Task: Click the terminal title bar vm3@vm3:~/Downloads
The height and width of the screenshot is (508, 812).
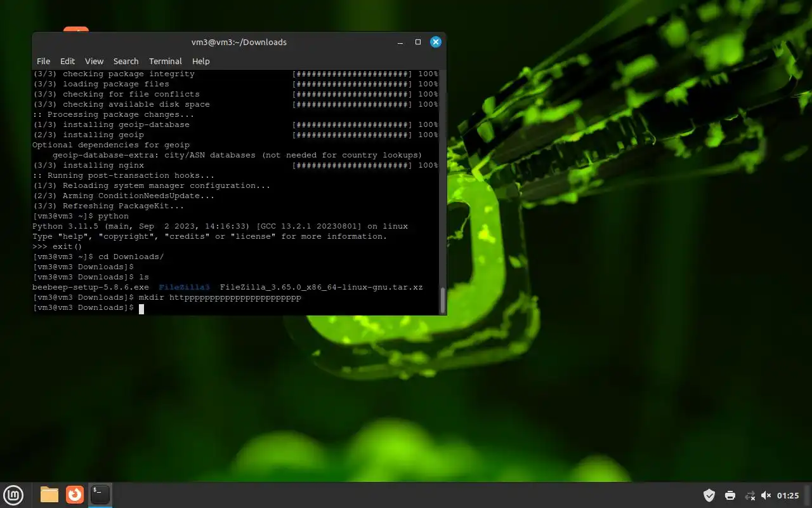Action: pyautogui.click(x=239, y=42)
